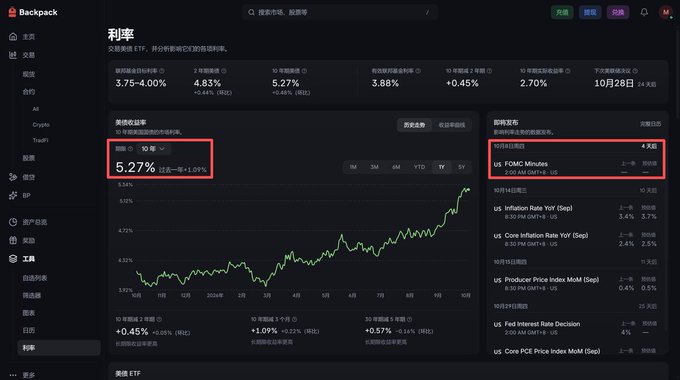Open the Core Inflation Rate YoY (Sep) event
The image size is (680, 380).
pos(576,239)
